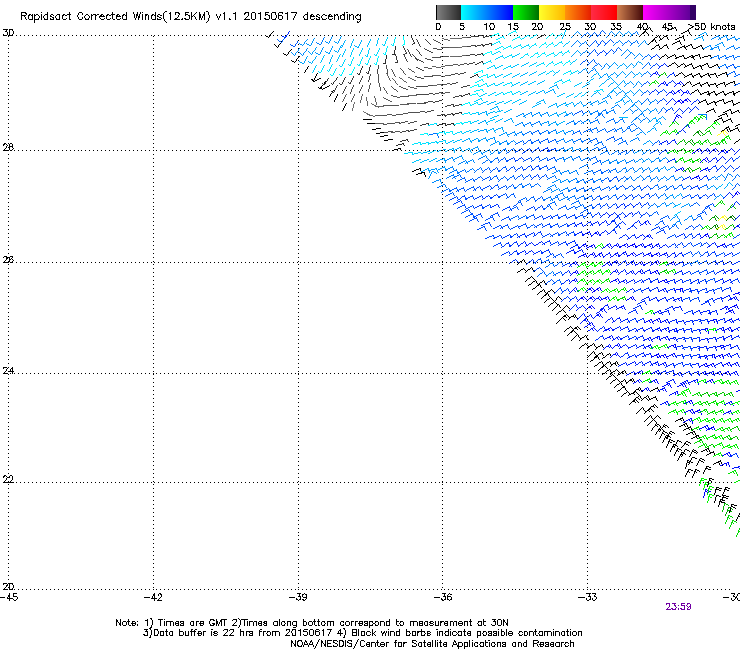Click the legend label '10'
740x650 pixels.
click(489, 27)
